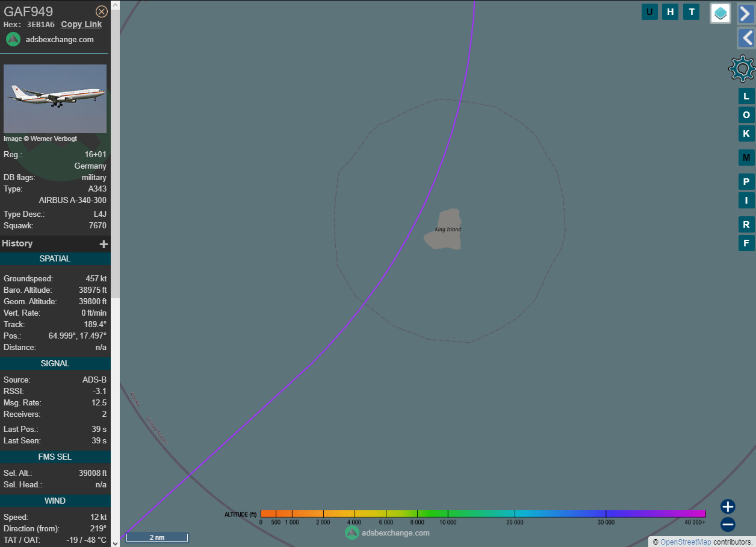Click the DB flags value military
The image size is (756, 547).
[x=94, y=178]
